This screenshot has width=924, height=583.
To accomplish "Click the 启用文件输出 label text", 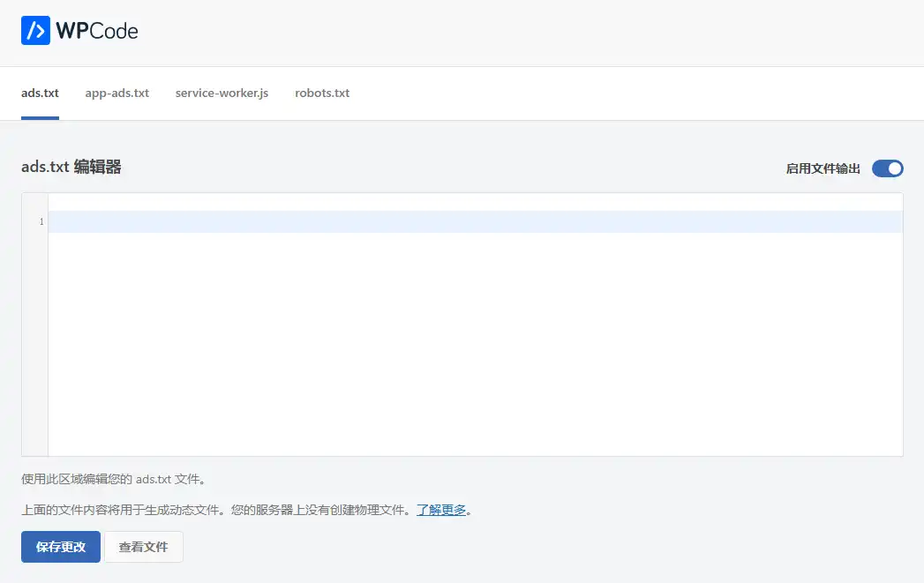I will point(823,168).
